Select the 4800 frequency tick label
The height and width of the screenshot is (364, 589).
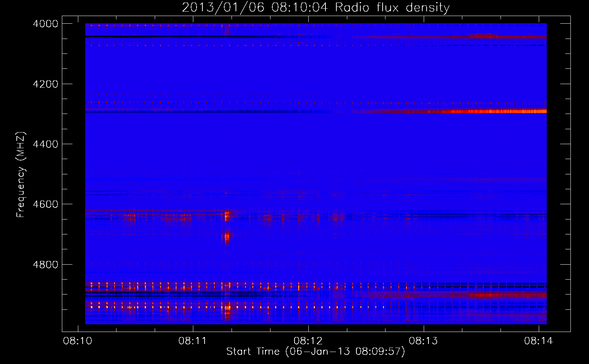pyautogui.click(x=46, y=264)
